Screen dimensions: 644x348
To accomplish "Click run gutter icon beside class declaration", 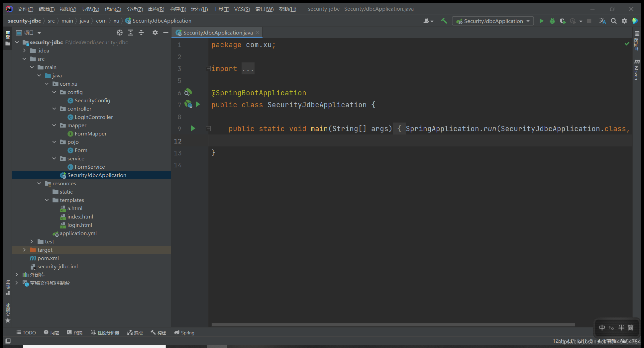I will click(x=198, y=104).
